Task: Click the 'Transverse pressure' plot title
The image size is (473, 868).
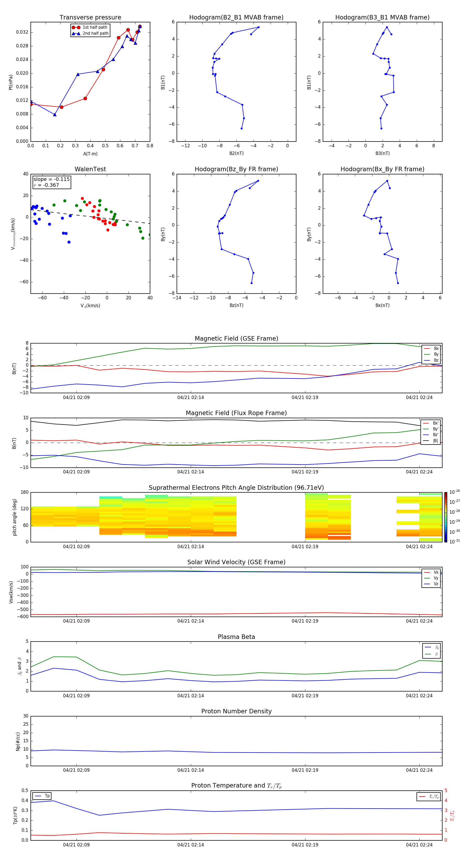Action: [x=90, y=18]
